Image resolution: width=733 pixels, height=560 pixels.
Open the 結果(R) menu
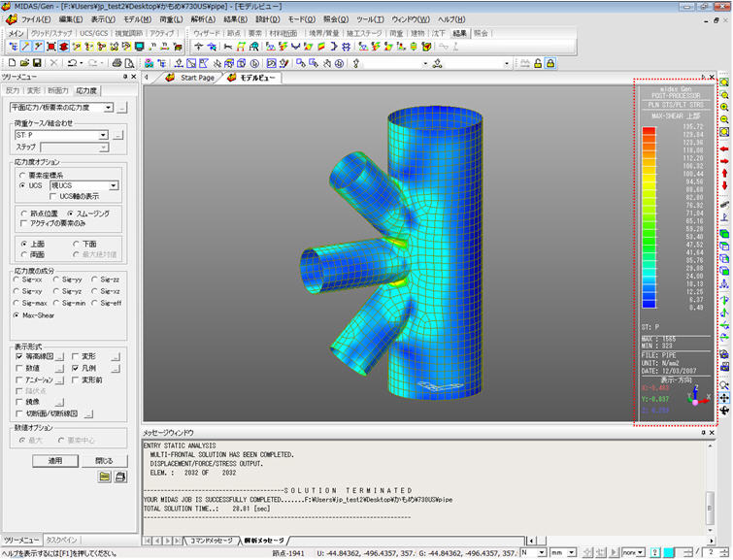click(236, 19)
